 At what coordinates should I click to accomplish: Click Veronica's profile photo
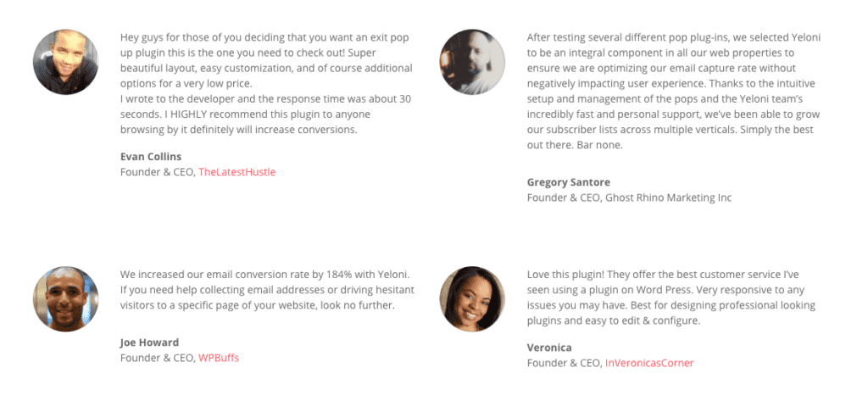coord(472,298)
